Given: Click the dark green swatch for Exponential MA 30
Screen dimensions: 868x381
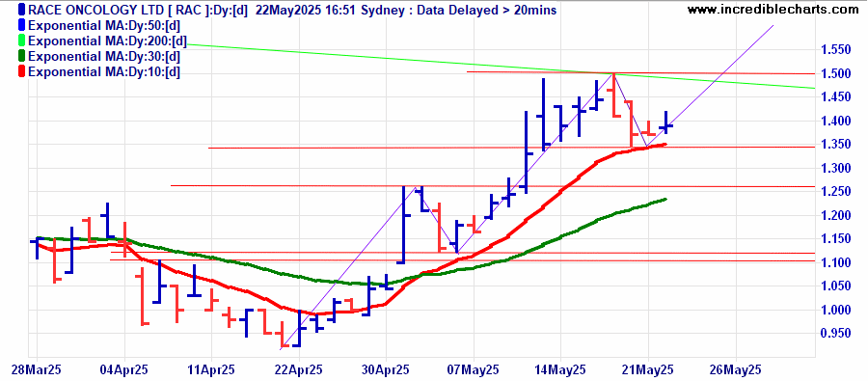Looking at the screenshot, I should [21, 57].
